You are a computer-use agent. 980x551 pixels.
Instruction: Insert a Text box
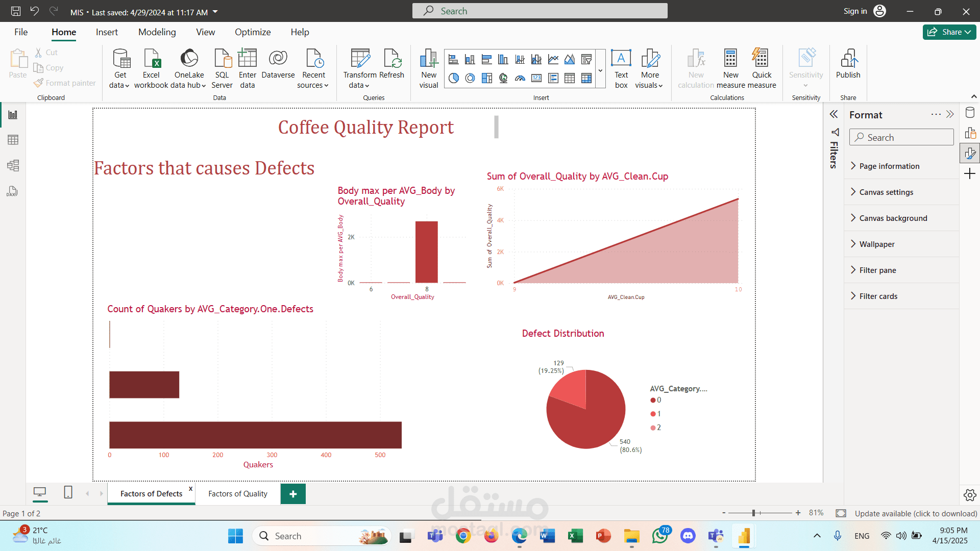click(x=621, y=69)
